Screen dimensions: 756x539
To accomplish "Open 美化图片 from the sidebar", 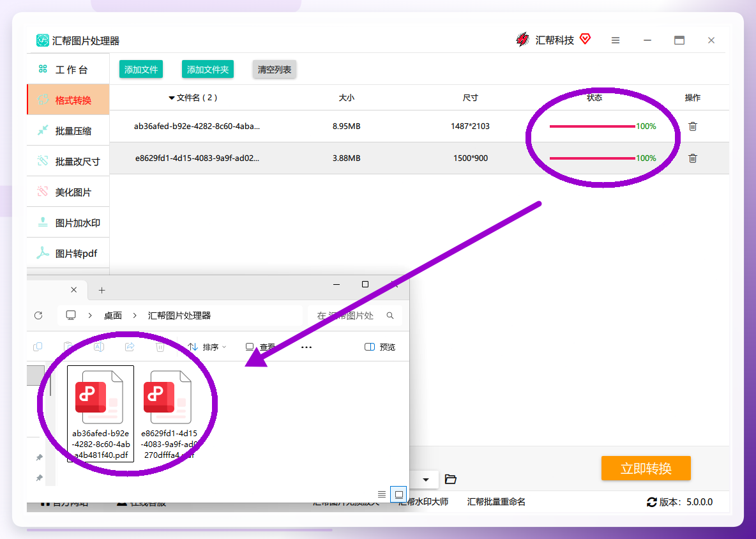I will tap(68, 192).
